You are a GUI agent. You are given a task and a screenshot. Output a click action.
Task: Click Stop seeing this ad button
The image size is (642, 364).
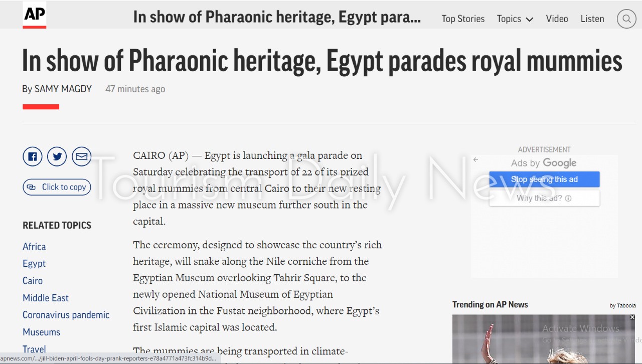pyautogui.click(x=544, y=179)
